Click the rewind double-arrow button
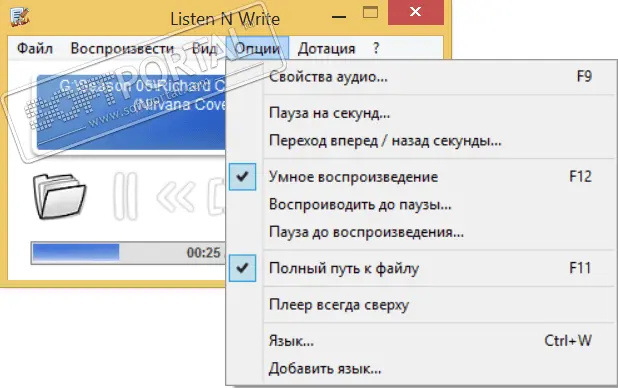This screenshot has height=388, width=618. pos(176,196)
